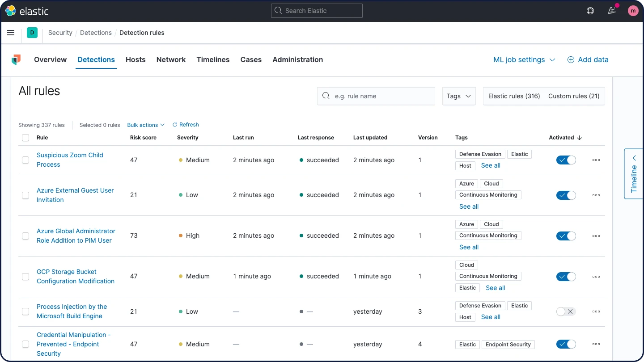The image size is (644, 362).
Task: Open the ML job settings dropdown
Action: coord(524,60)
